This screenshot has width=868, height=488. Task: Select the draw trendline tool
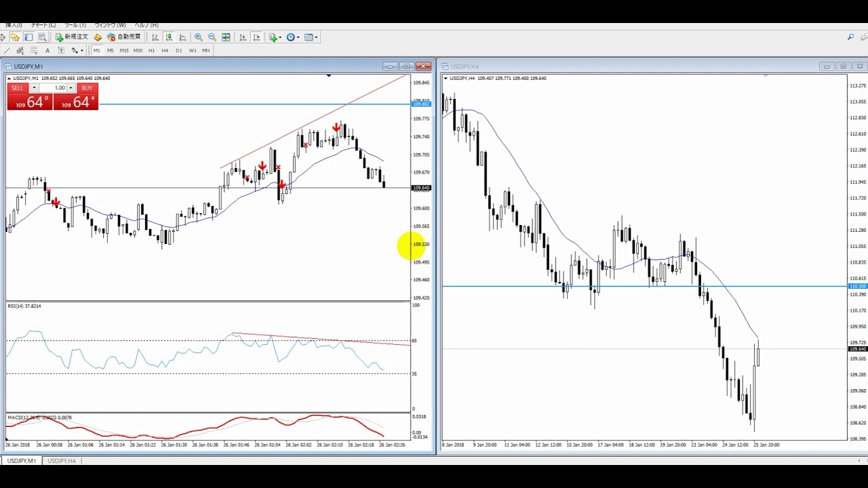[7, 51]
